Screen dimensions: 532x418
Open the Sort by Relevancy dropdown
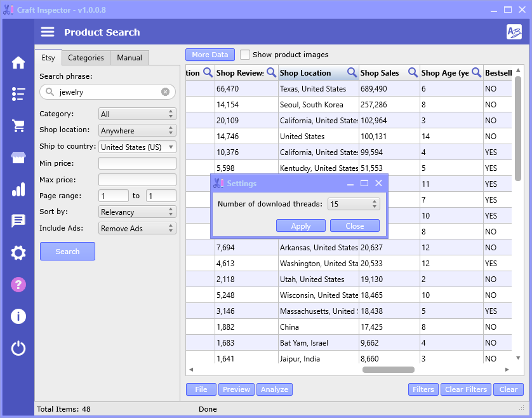click(x=137, y=212)
